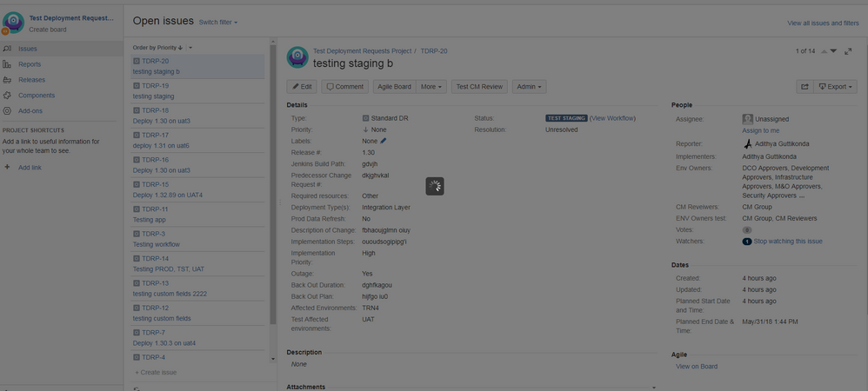Viewport: 868px width, 391px height.
Task: Click the Comment button
Action: 345,87
